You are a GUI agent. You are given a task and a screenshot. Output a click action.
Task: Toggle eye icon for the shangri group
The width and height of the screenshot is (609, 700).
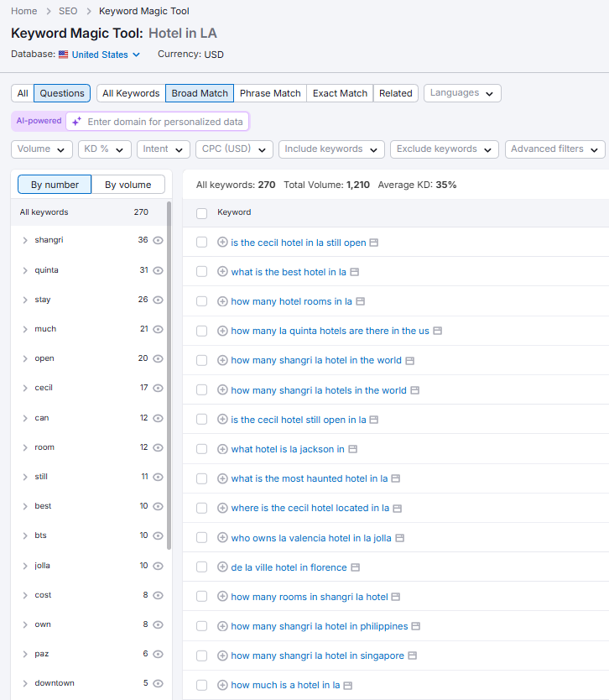[158, 240]
